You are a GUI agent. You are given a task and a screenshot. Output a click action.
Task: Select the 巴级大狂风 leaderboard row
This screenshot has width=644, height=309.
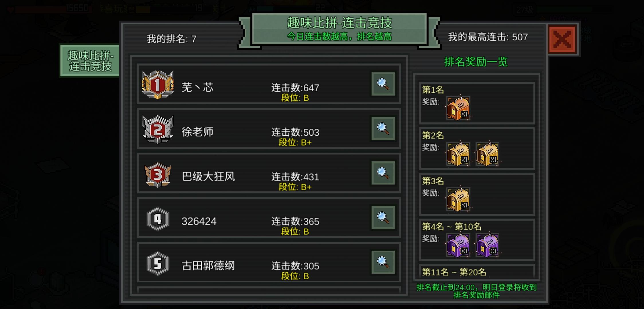pos(269,173)
